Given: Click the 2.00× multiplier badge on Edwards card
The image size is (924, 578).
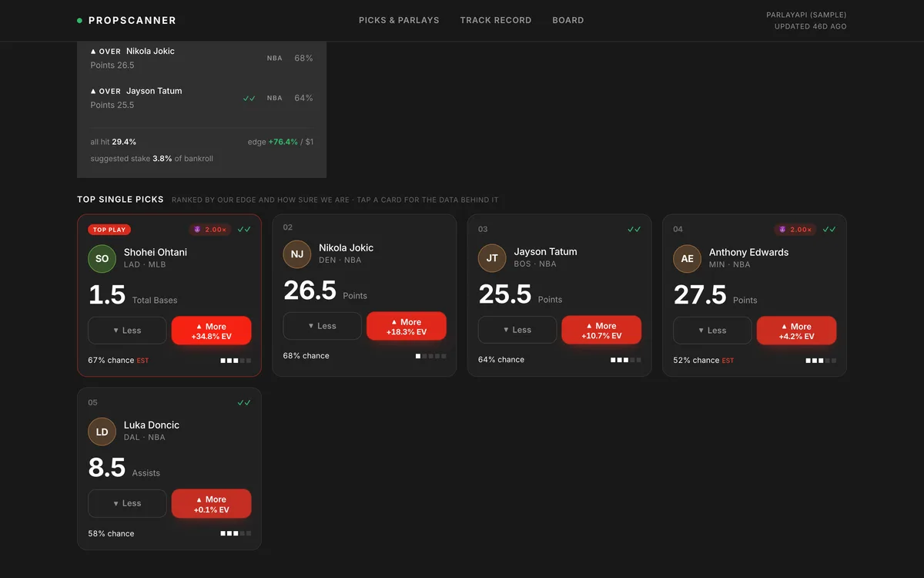Looking at the screenshot, I should coord(795,230).
